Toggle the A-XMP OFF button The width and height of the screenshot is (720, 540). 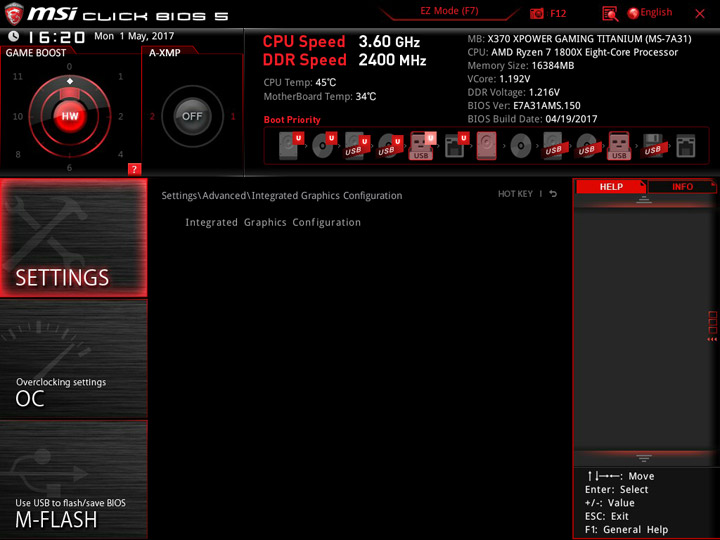click(192, 116)
